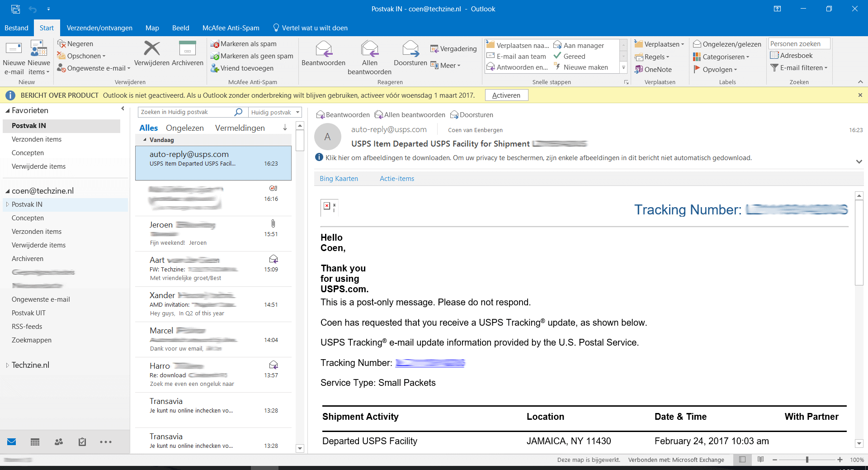Open the McAfee Anti-Spam tab

point(231,28)
